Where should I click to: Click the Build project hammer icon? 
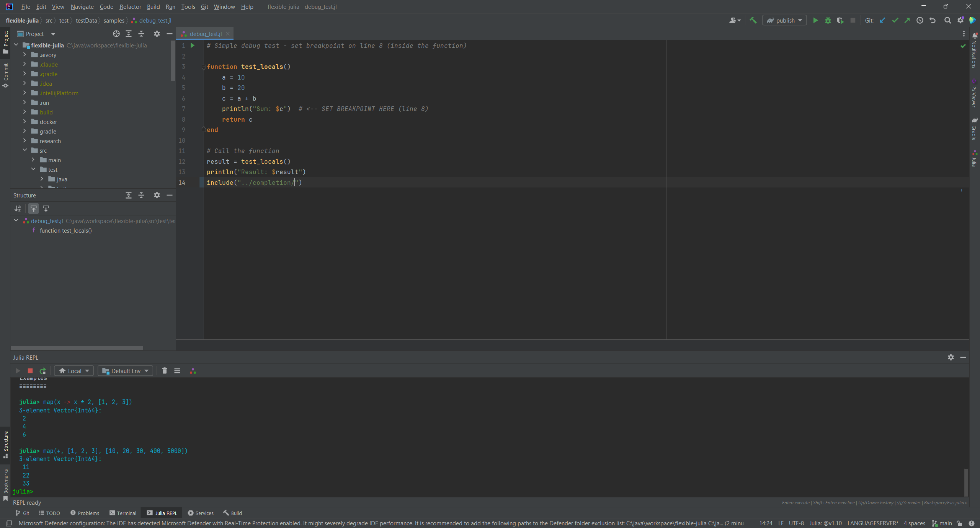(x=753, y=21)
